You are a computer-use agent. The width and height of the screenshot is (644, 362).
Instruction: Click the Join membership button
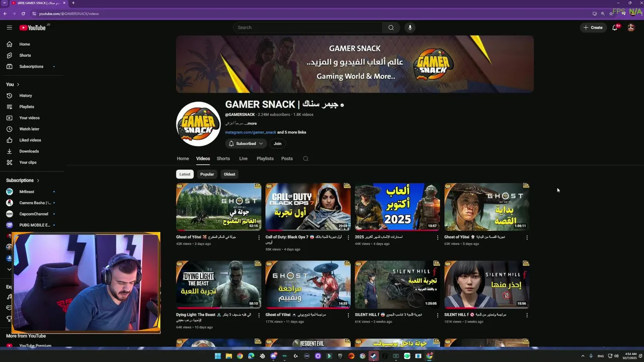pos(277,144)
